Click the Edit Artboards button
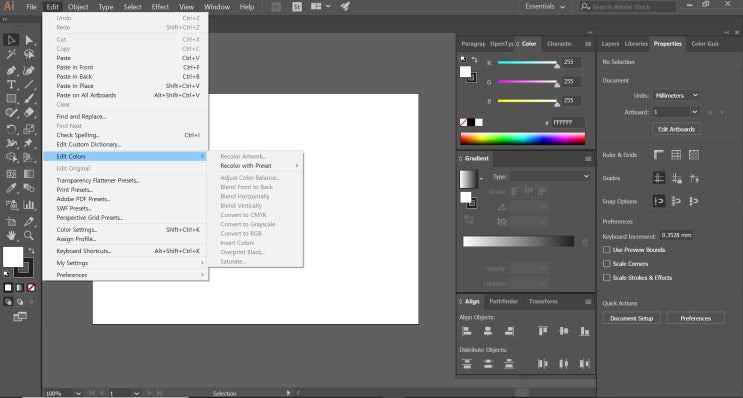Viewport: 743px width, 398px height. [676, 129]
